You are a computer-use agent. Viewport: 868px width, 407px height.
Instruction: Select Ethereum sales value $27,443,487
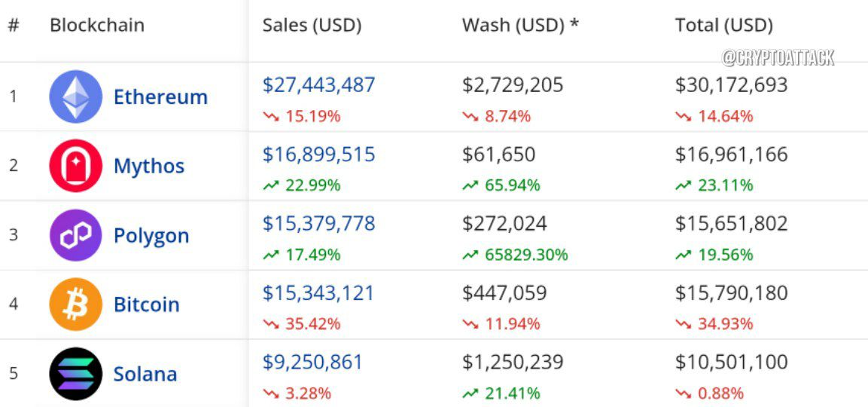[319, 85]
